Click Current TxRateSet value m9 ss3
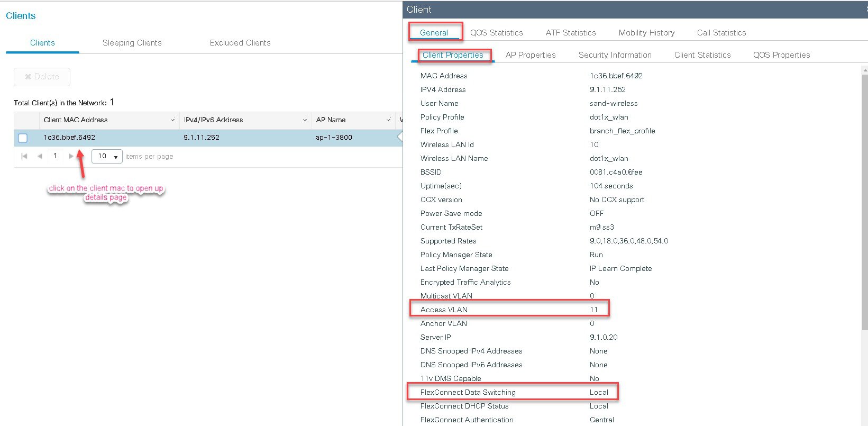The width and height of the screenshot is (868, 426). pos(601,228)
